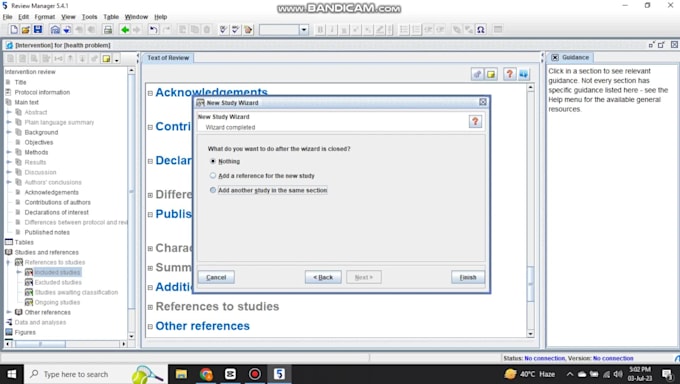Image resolution: width=680 pixels, height=384 pixels.
Task: Select Published notes in outline
Action: coord(47,232)
